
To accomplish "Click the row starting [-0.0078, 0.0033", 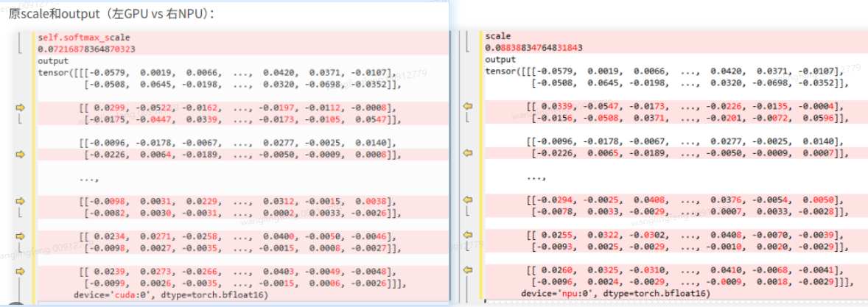I will 690,211.
